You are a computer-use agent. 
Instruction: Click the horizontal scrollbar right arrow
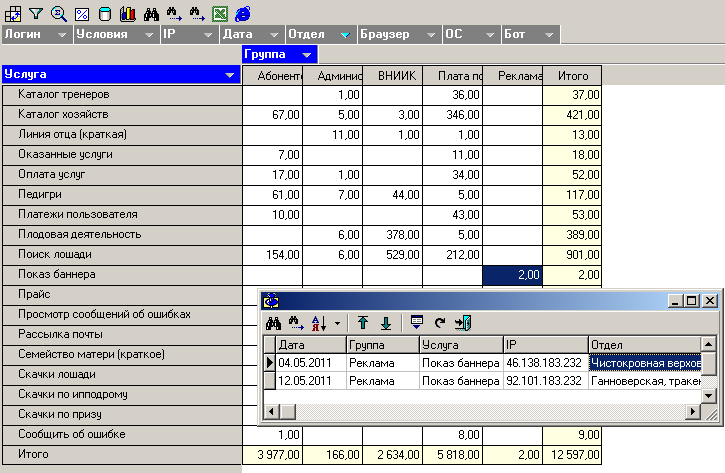pos(694,412)
